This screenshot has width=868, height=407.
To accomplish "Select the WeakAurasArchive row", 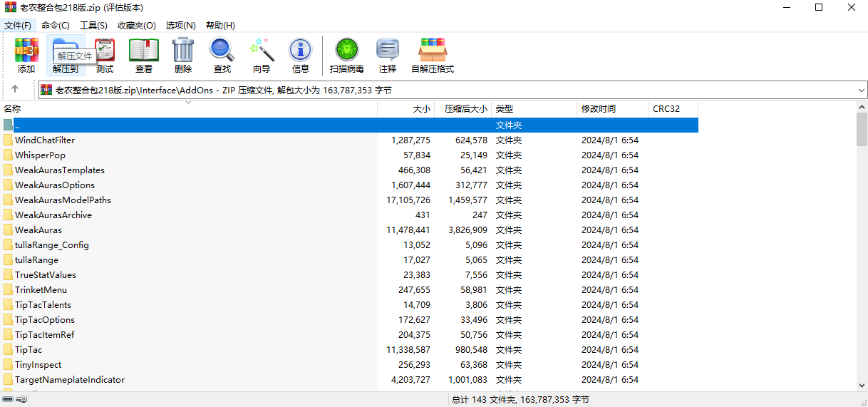I will point(349,215).
